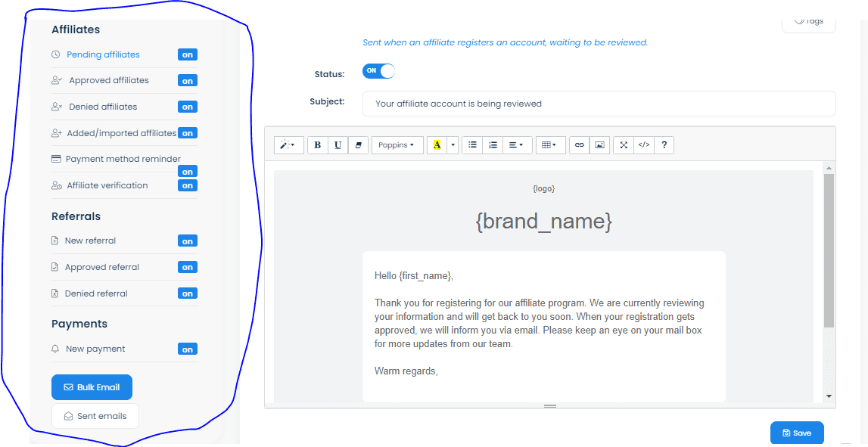Click the user-check icon beside Approved affiliates

pyautogui.click(x=56, y=80)
